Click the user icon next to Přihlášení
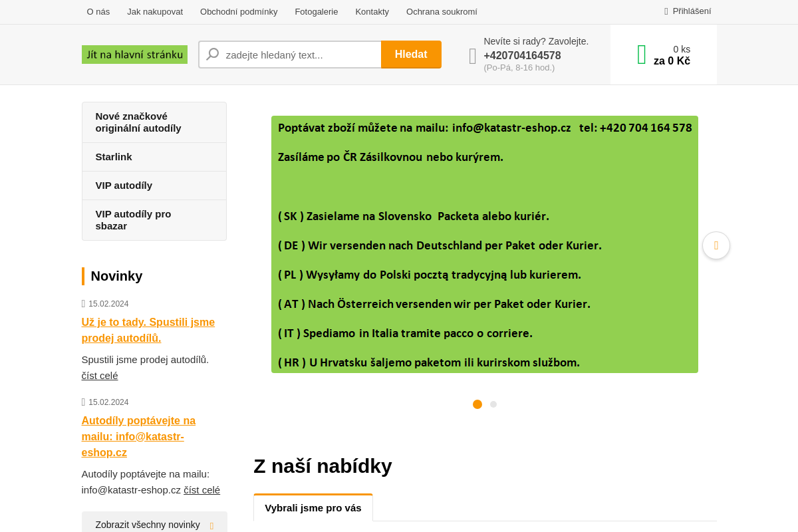The height and width of the screenshot is (532, 798). [665, 11]
